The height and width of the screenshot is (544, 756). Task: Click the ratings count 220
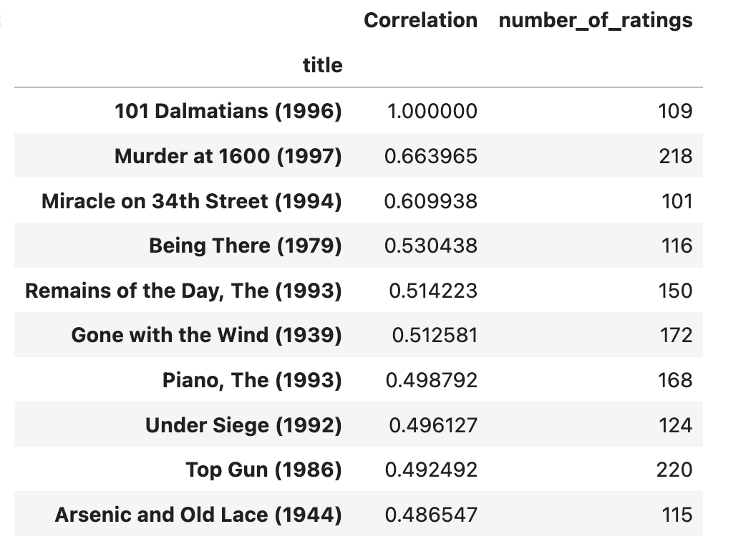point(674,470)
